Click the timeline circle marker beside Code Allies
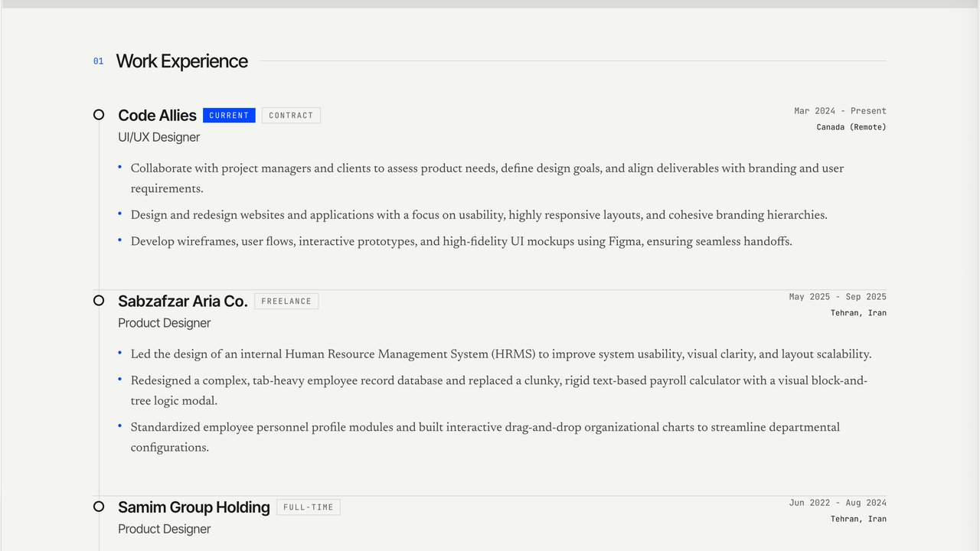Viewport: 980px width, 551px height. click(99, 115)
